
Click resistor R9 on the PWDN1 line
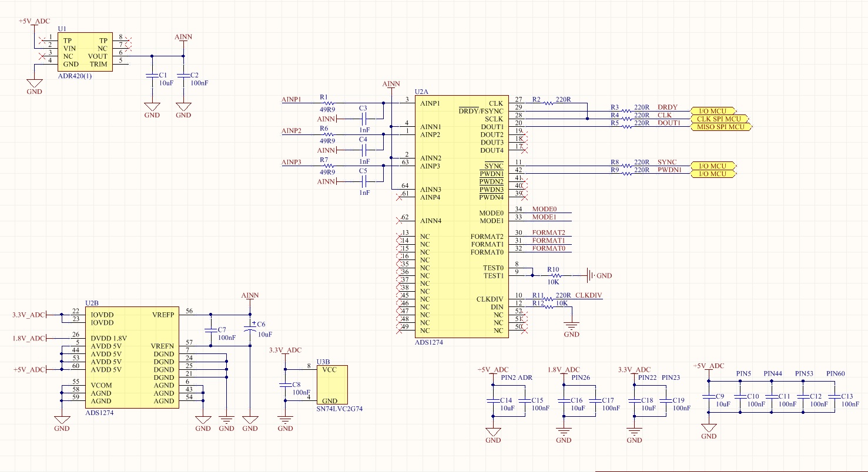626,174
